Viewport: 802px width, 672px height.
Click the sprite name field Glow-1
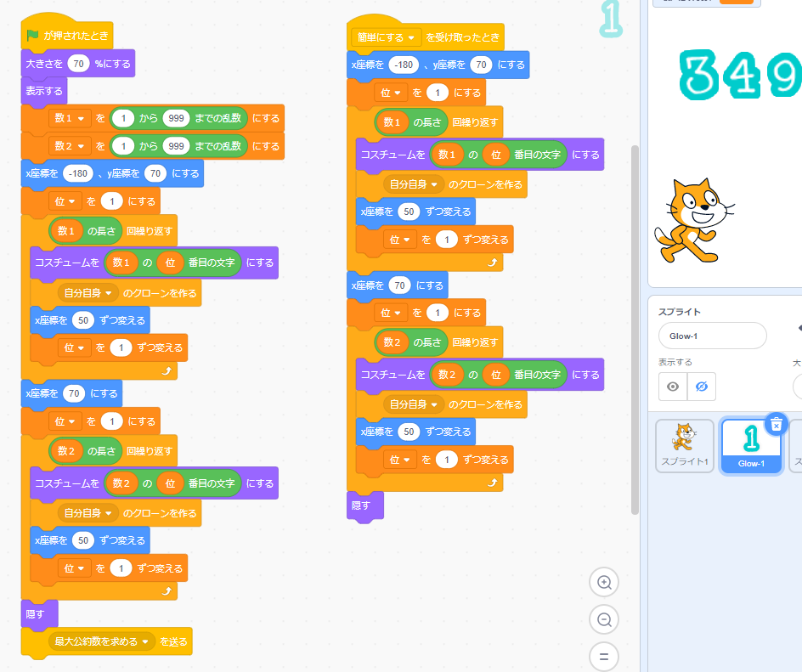711,336
